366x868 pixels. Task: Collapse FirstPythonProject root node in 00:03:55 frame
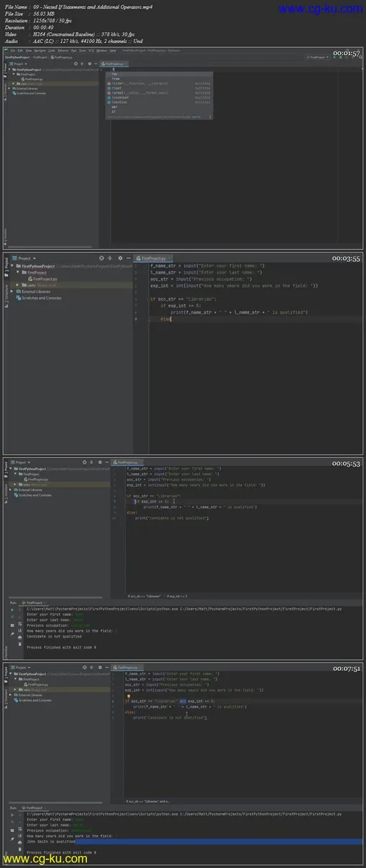click(14, 266)
